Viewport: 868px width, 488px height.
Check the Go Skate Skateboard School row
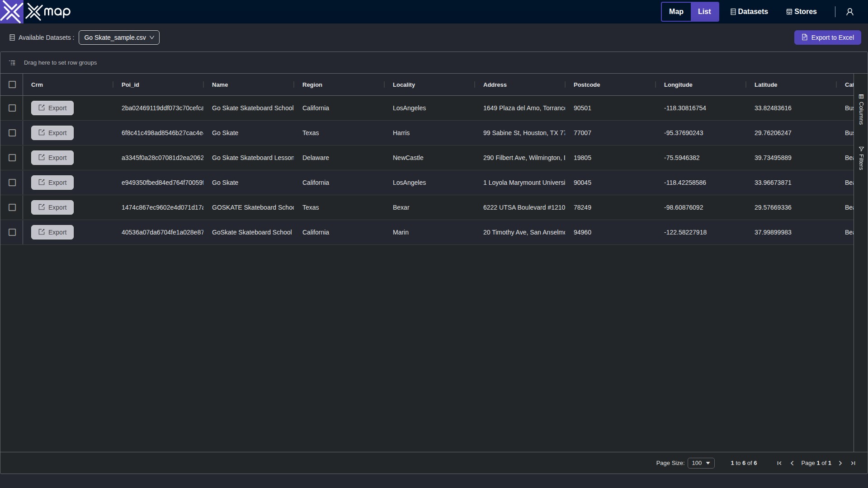click(x=12, y=108)
